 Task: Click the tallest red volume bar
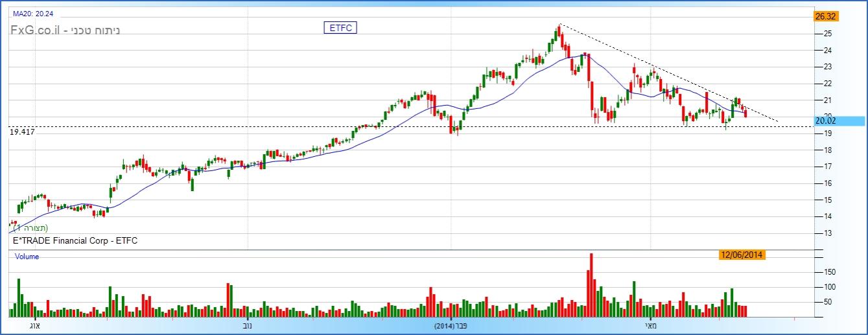pos(591,285)
